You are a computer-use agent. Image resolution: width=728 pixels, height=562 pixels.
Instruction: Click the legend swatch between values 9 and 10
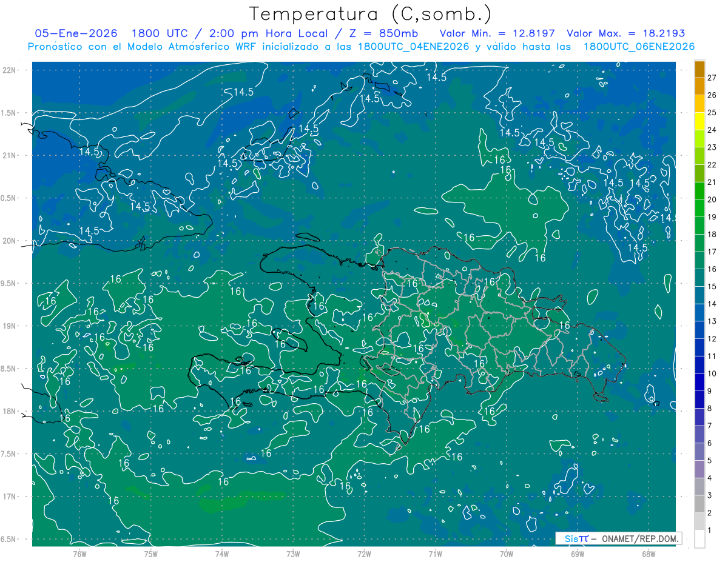coord(699,383)
